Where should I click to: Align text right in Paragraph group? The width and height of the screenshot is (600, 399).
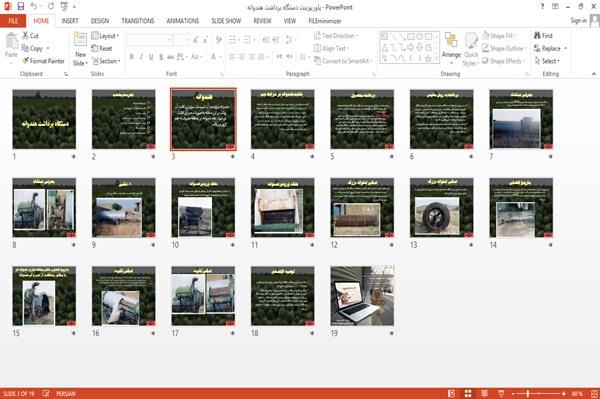coord(251,57)
